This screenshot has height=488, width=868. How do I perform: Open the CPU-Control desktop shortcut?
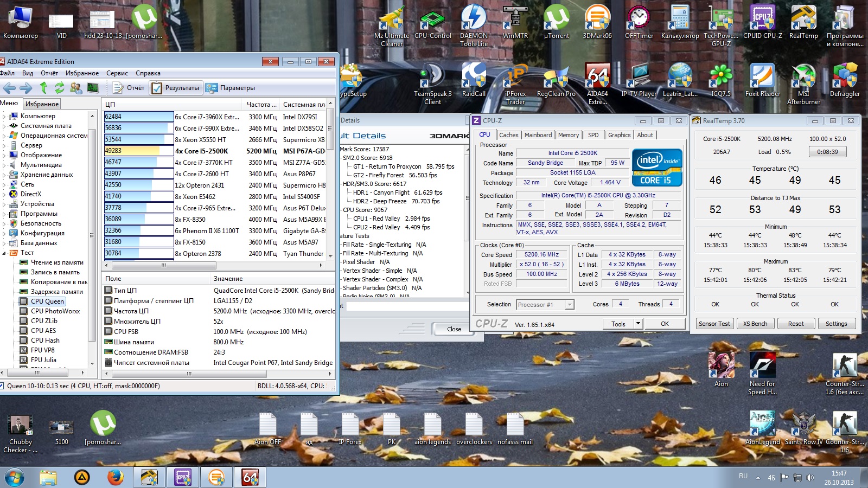433,23
